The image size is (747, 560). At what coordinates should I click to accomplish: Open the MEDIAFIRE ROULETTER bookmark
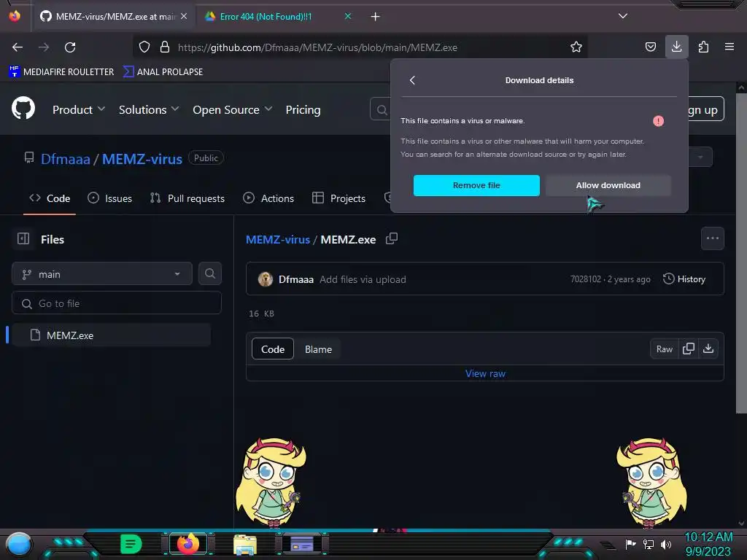click(x=61, y=72)
